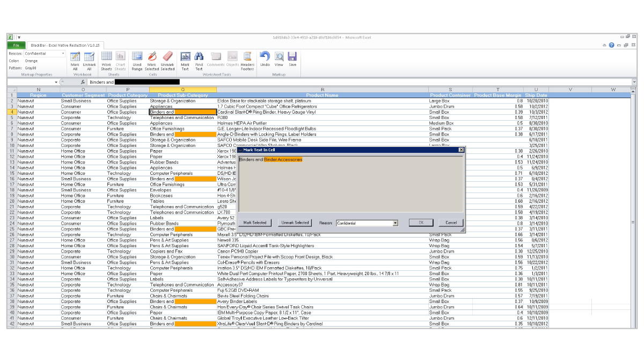Click the 'Avery Binder Labels' cell
The width and height of the screenshot is (644, 362).
[323, 301]
